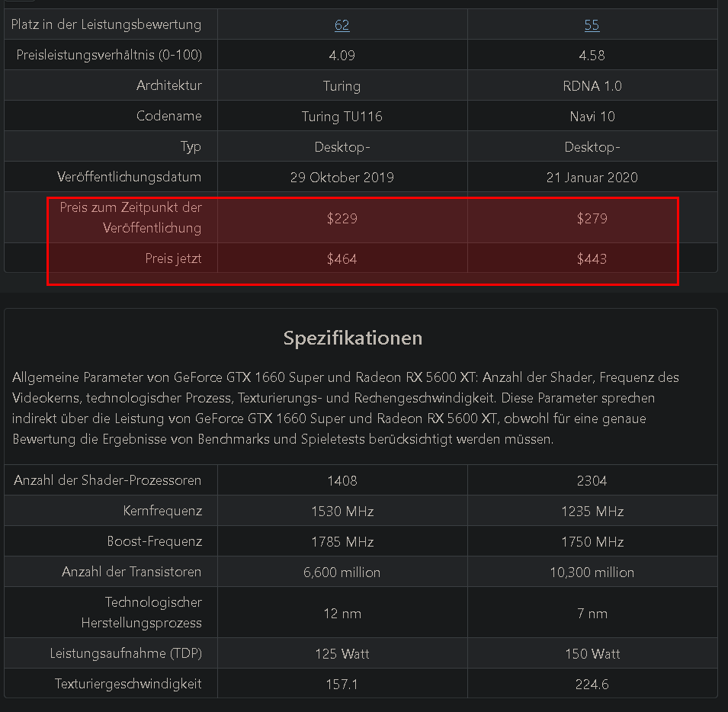Select the $229 launch price cell

tap(342, 218)
